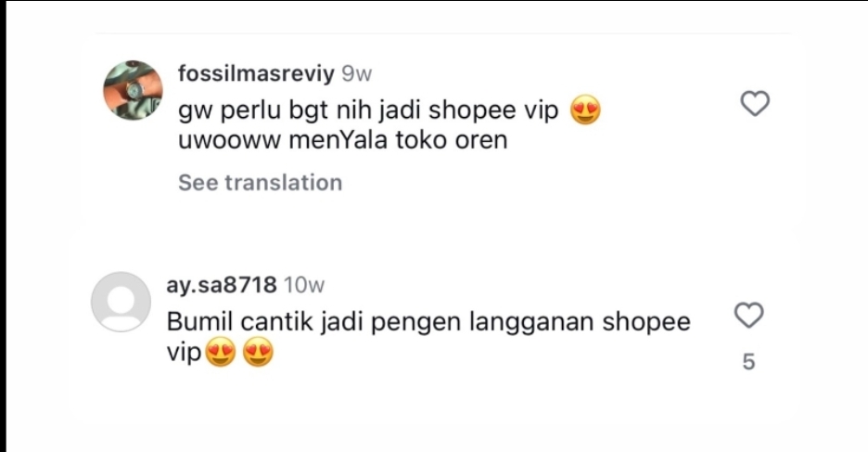This screenshot has width=868, height=452.
Task: Click the second heart-eyes emoji in ay.sa8718's comment
Action: 258,352
